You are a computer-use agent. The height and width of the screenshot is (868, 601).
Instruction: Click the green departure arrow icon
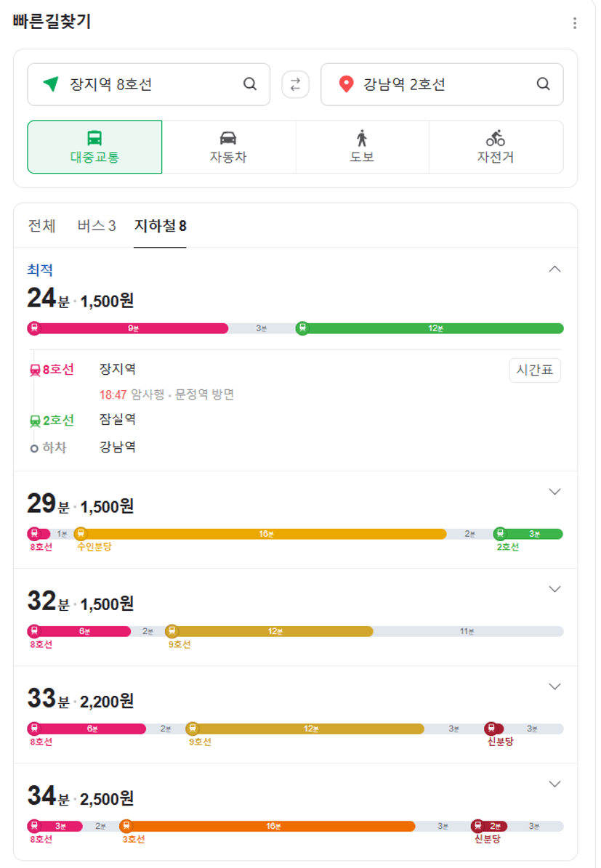click(x=51, y=84)
